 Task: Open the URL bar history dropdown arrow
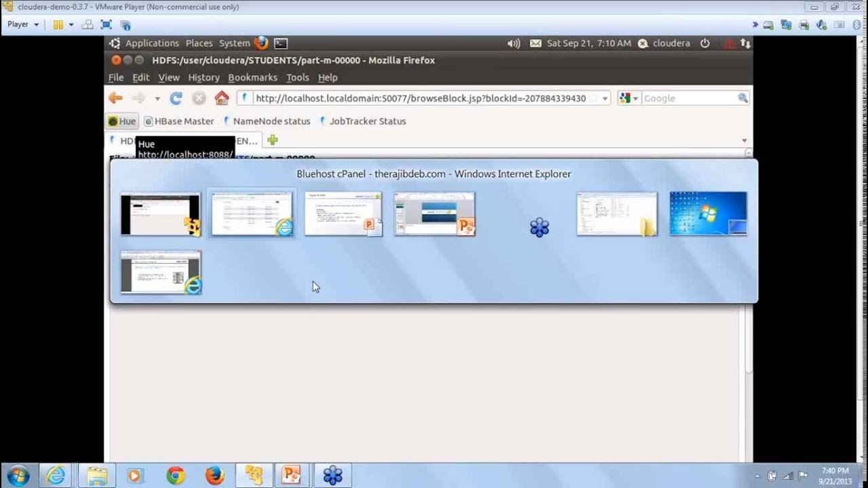pyautogui.click(x=605, y=98)
